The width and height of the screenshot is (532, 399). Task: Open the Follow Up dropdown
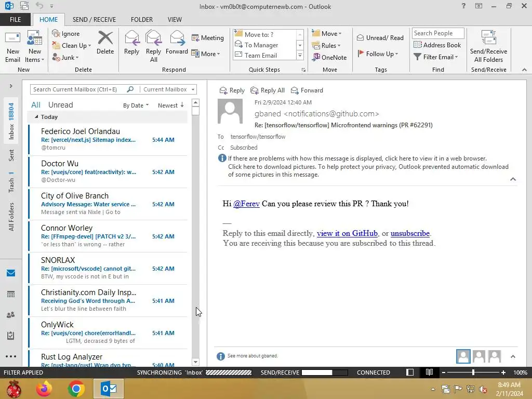(378, 54)
